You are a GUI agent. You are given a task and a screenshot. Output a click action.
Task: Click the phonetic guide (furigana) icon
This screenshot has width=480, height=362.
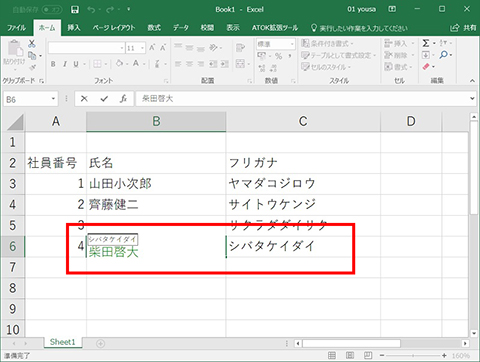tap(157, 63)
